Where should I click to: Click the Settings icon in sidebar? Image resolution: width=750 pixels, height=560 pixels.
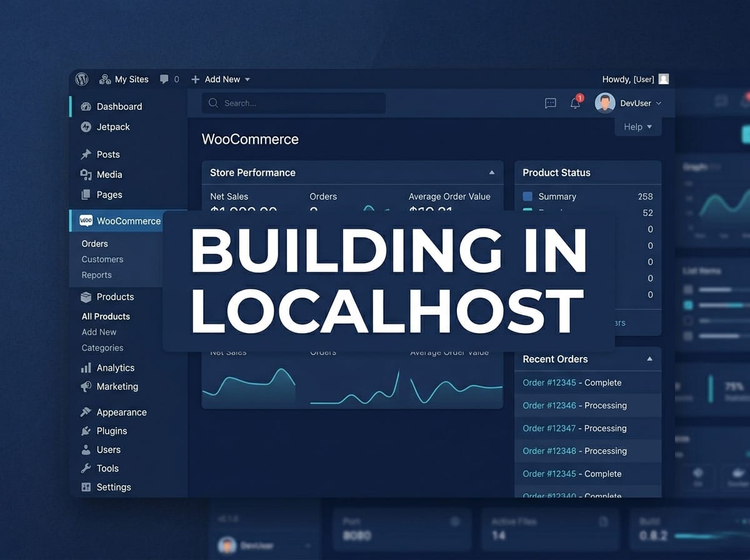pos(86,487)
